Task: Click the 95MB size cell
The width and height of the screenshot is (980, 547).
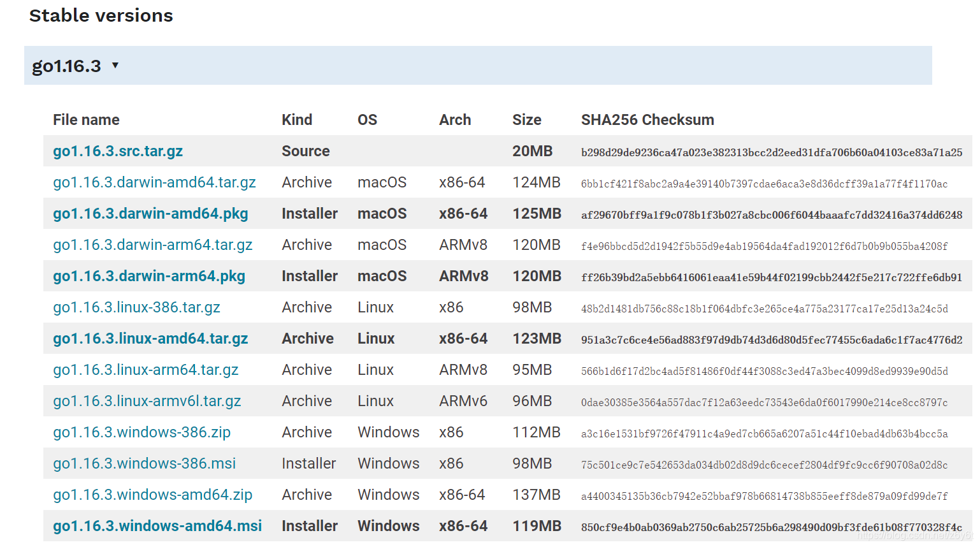Action: coord(532,370)
